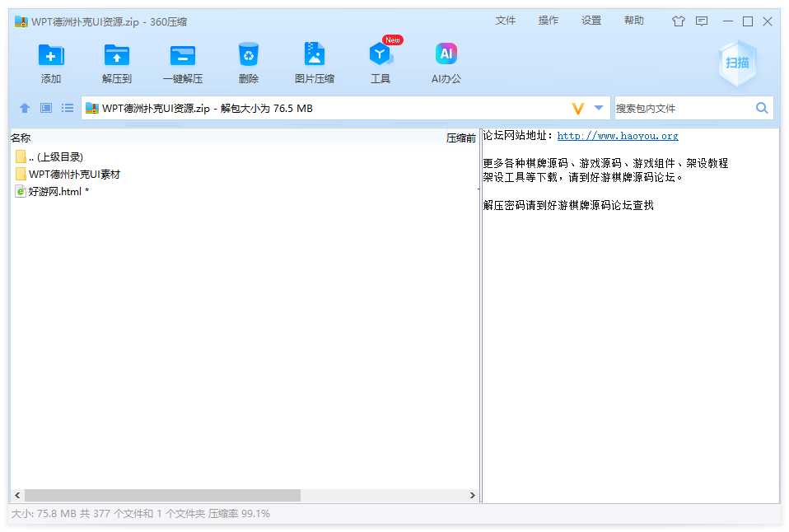
Task: Sort by the 压缩前 column header
Action: click(461, 138)
